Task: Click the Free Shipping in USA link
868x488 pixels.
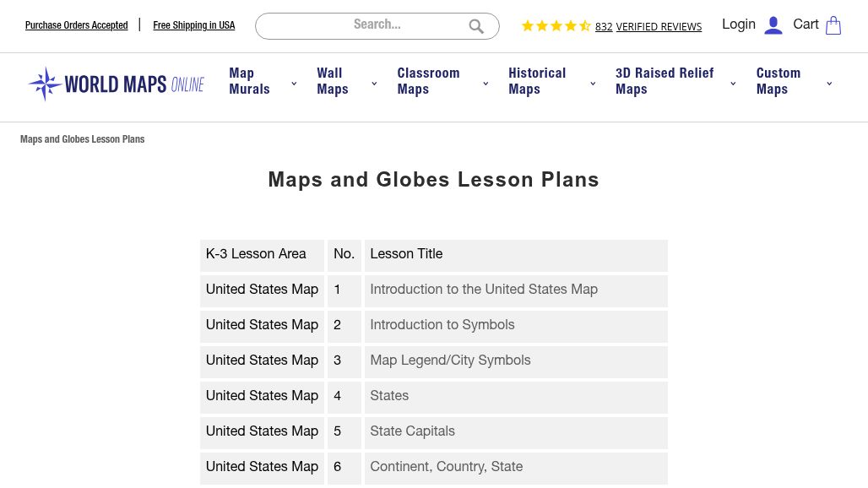Action: click(193, 25)
